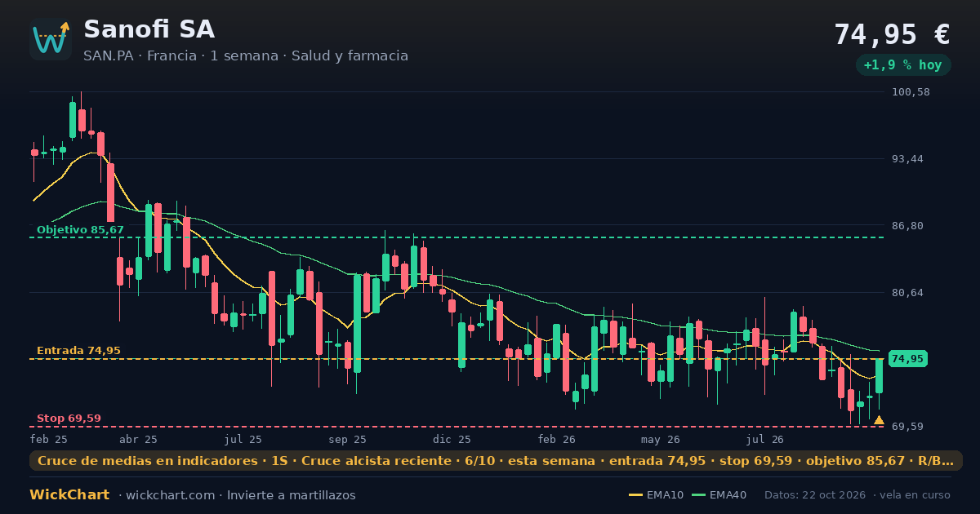The height and width of the screenshot is (514, 980).
Task: Click the dic 25 date label
Action: [452, 439]
